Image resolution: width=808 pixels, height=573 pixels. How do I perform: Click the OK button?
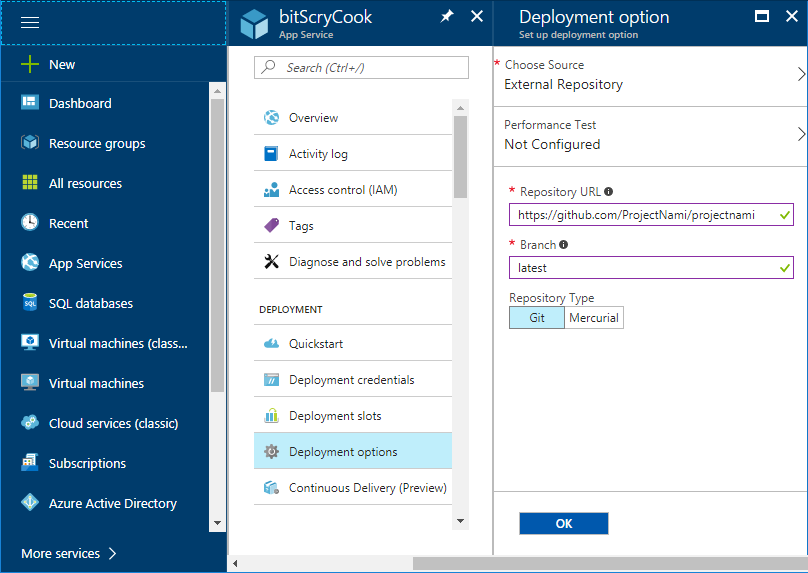point(564,524)
